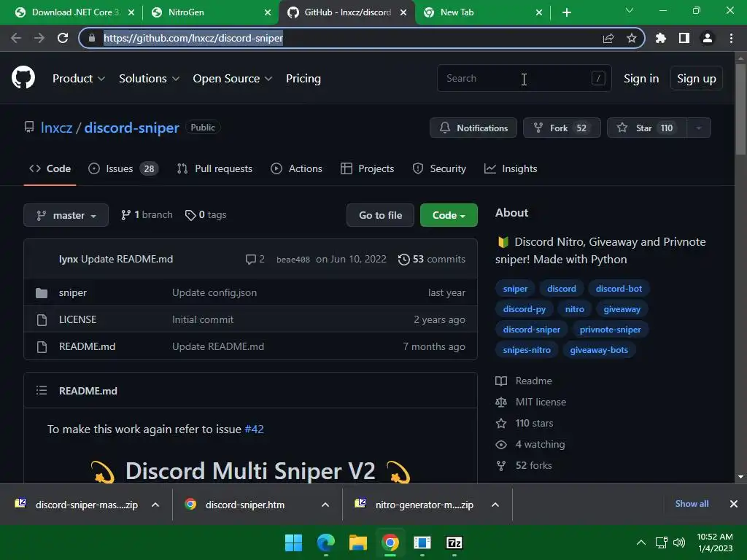Image resolution: width=747 pixels, height=560 pixels.
Task: Open File Explorer from the taskbar
Action: tap(357, 542)
